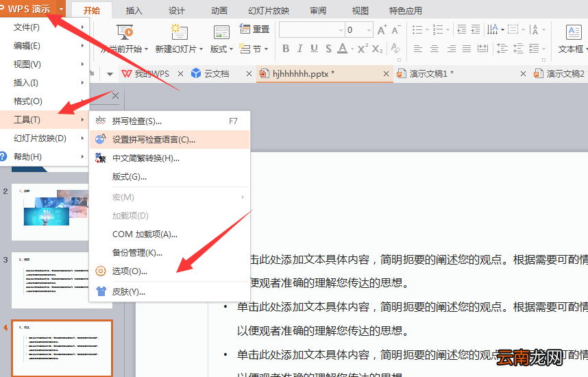
Task: Choose 拼写检查(S)... menu entry
Action: point(169,121)
